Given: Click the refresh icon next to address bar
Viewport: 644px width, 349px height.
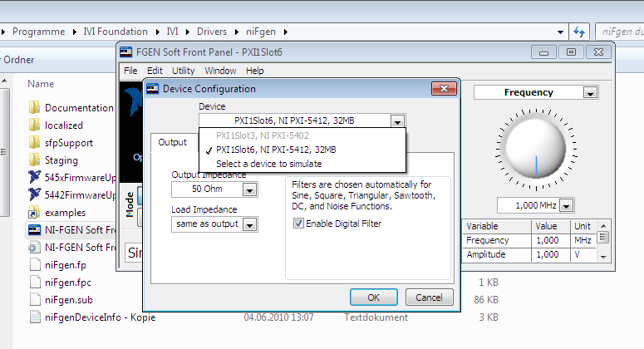Looking at the screenshot, I should 579,32.
